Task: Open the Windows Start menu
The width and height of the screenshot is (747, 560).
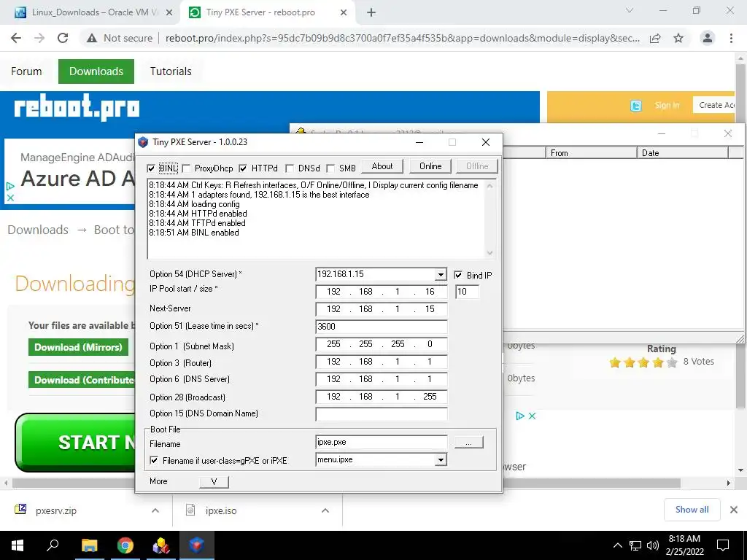Action: [x=18, y=545]
